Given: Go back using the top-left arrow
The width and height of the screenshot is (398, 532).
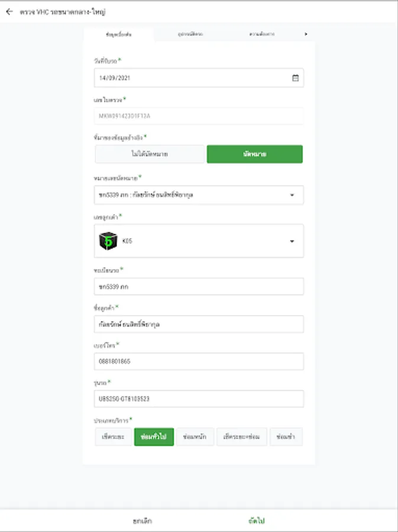Looking at the screenshot, I should (9, 11).
